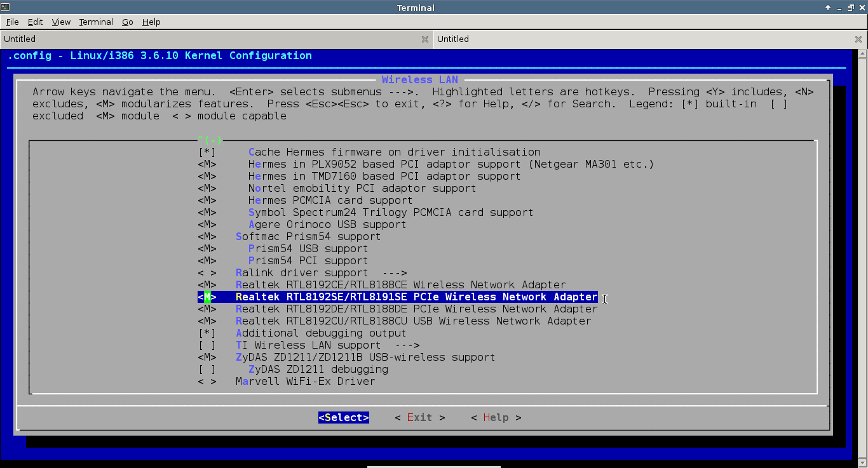The image size is (868, 468).
Task: Select Hermes PCMCIA card support entry
Action: 330,200
